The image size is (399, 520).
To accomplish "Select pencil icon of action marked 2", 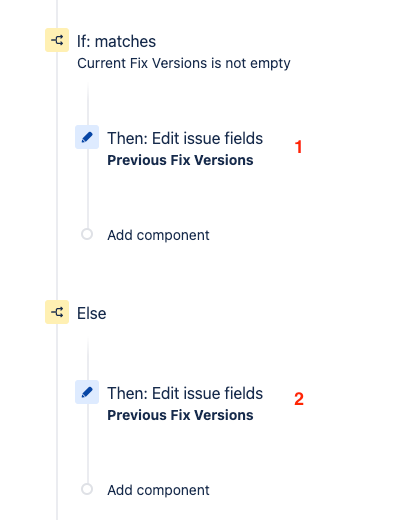I will pos(87,392).
